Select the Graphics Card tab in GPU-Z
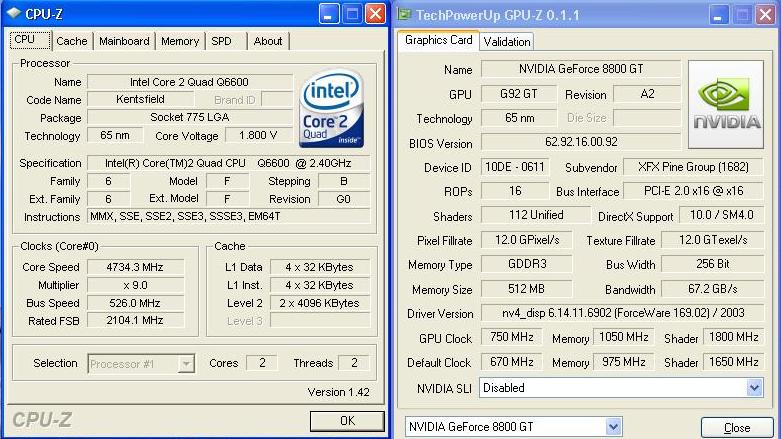The width and height of the screenshot is (781, 439). coord(438,40)
